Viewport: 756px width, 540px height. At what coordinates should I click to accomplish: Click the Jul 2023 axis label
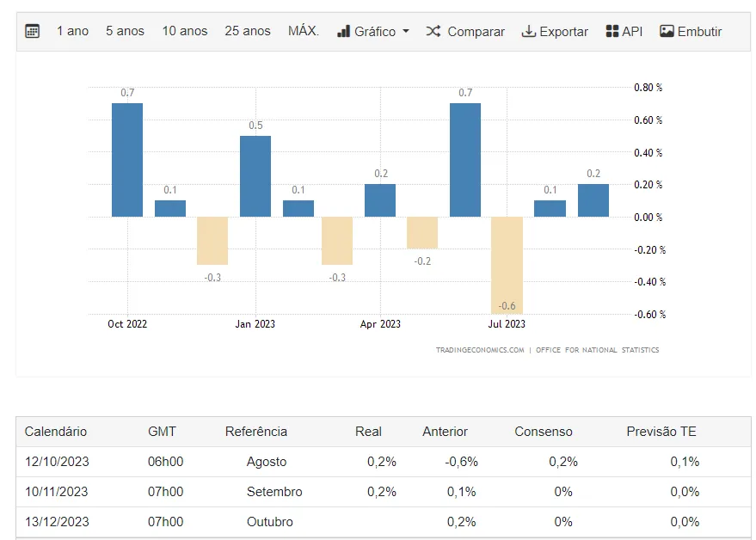507,324
